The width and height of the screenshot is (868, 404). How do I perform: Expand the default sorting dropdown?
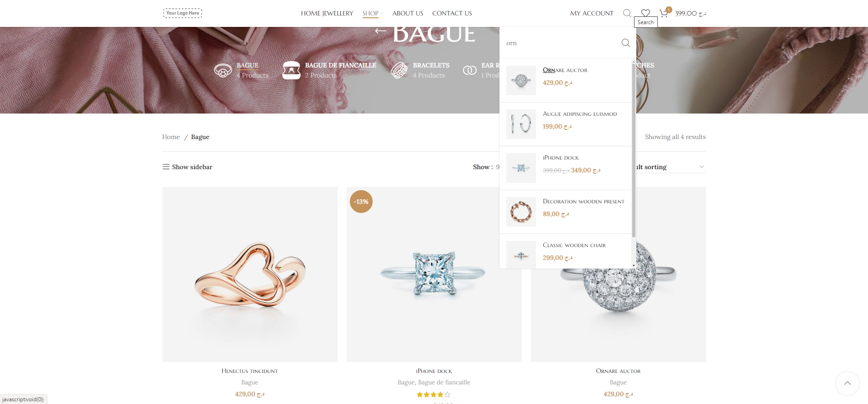670,167
